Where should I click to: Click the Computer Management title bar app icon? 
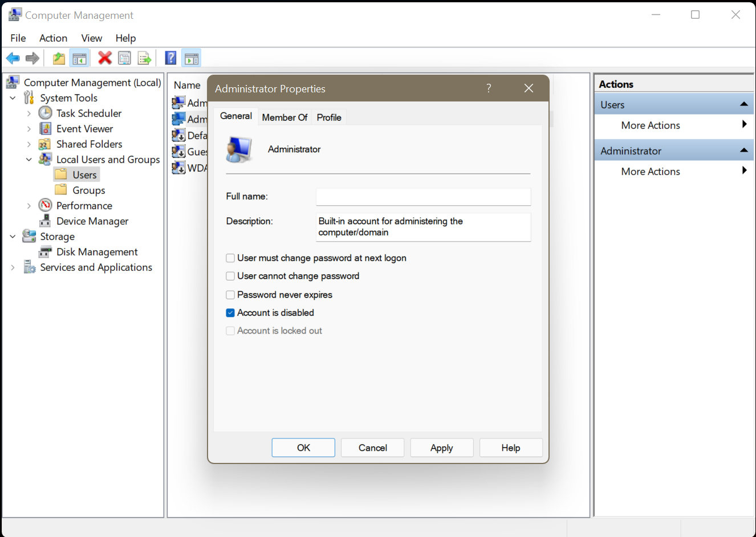[15, 15]
